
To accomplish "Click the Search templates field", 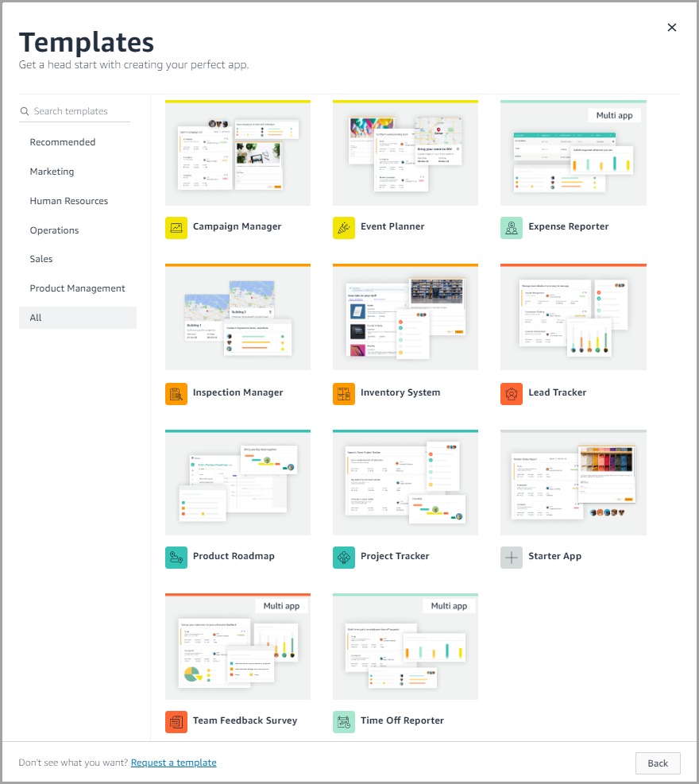I will (79, 111).
